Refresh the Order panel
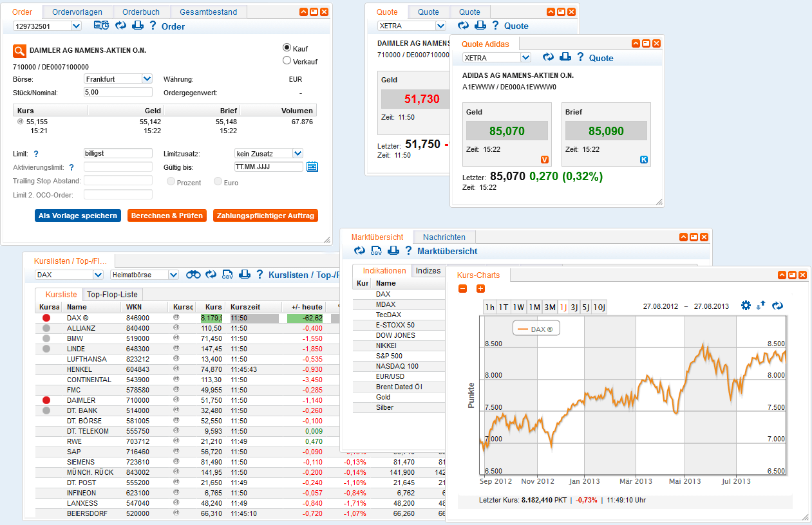 tap(120, 26)
